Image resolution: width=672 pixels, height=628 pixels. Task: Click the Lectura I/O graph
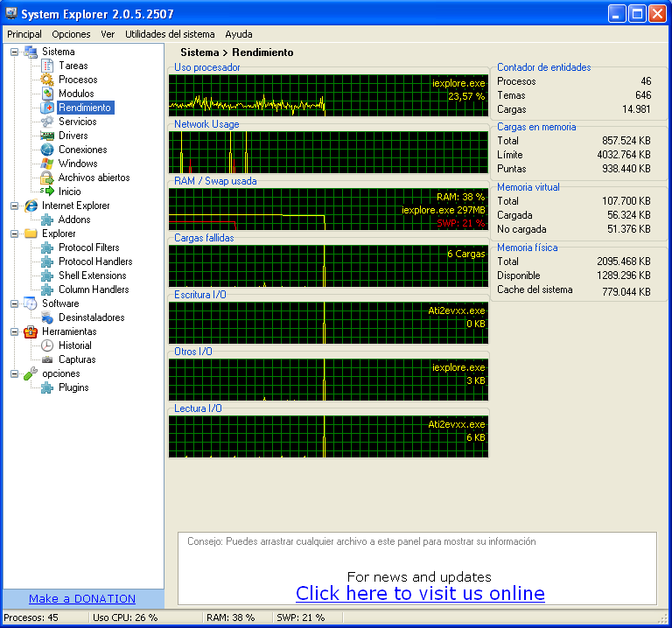pos(328,436)
